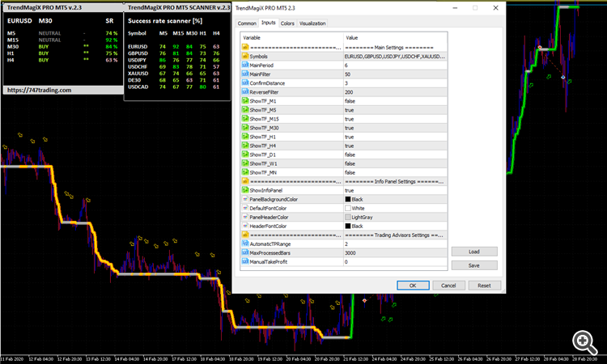The height and width of the screenshot is (364, 607).
Task: Click the ShowTF_M15 boolean-type icon
Action: [x=245, y=118]
